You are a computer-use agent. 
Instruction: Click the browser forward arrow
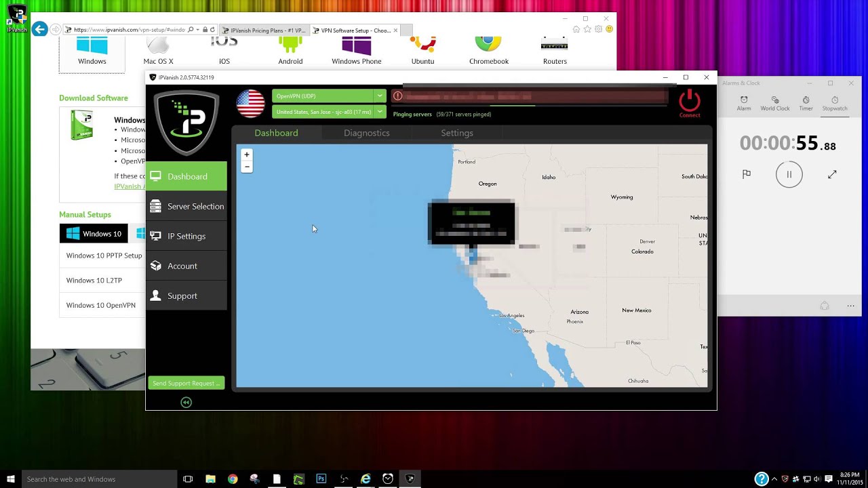[56, 29]
